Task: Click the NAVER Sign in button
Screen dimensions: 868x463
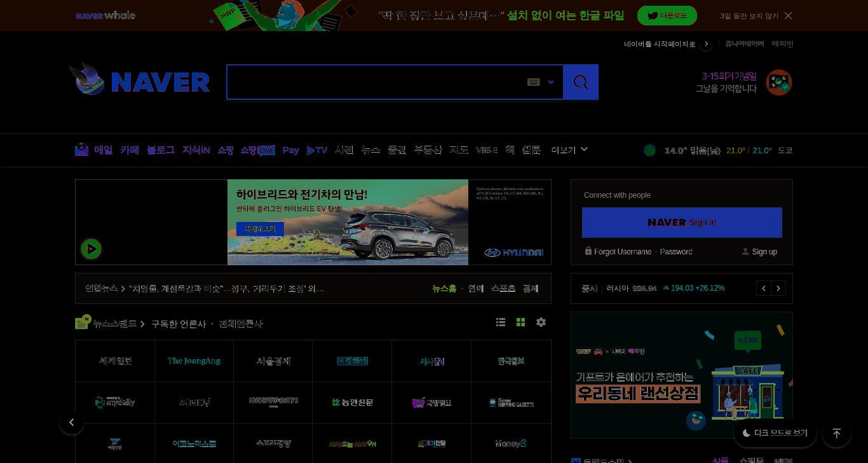Action: click(682, 223)
